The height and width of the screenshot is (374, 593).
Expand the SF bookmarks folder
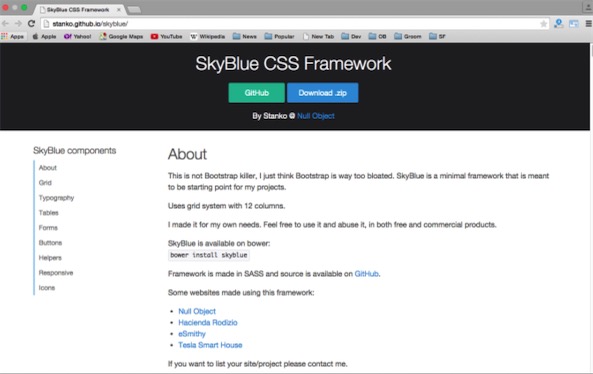(x=437, y=36)
